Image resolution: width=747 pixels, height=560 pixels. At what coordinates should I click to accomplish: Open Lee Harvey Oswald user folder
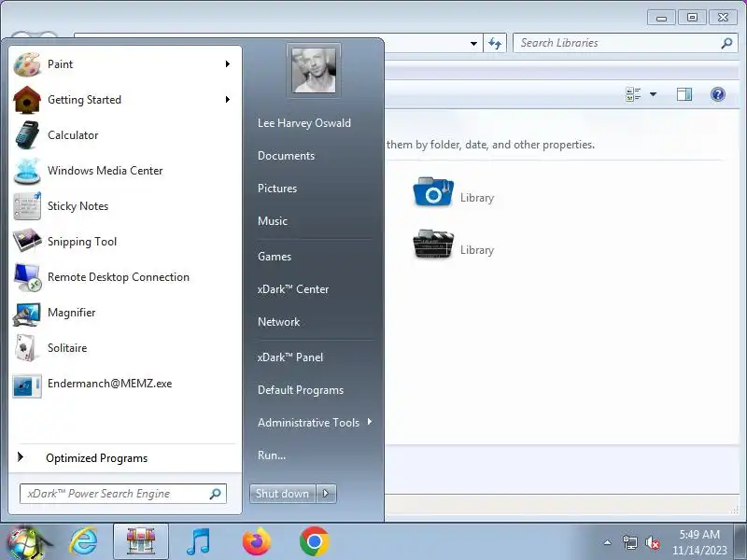coord(304,123)
